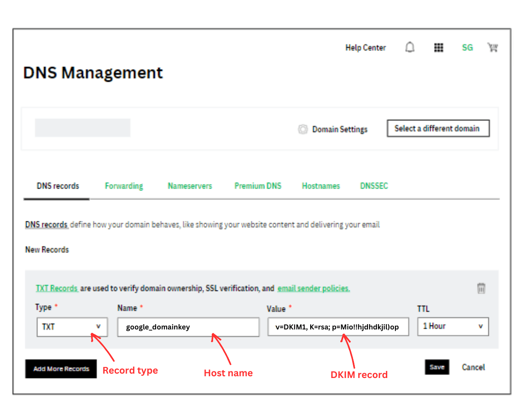Viewport: 525px width, 420px height.
Task: Switch to the Hostnames tab
Action: click(x=321, y=186)
